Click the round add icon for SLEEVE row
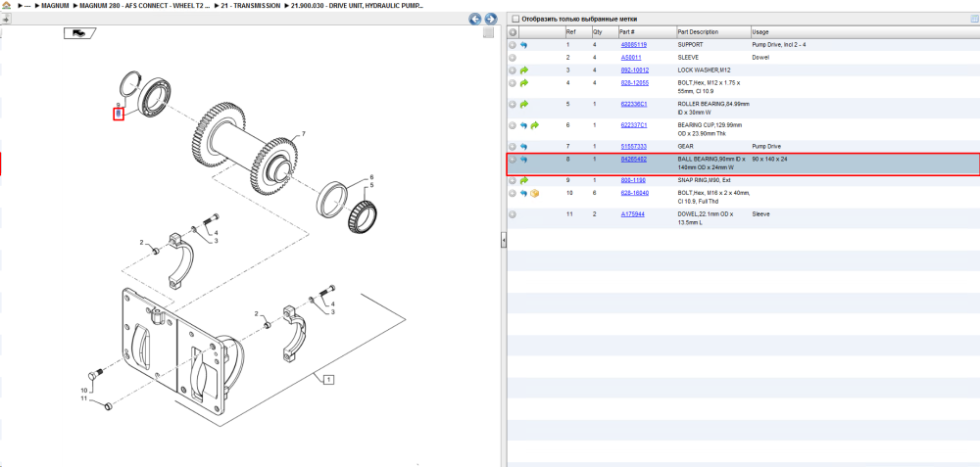Image resolution: width=980 pixels, height=467 pixels. click(513, 58)
